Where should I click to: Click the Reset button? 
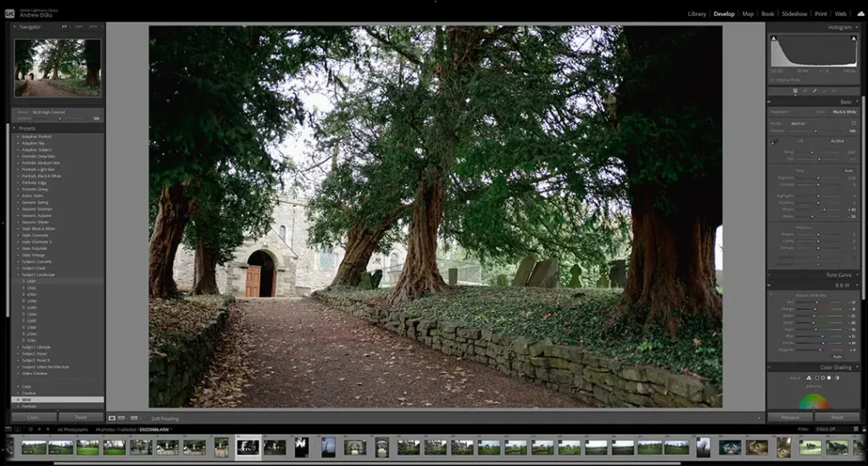pos(837,418)
